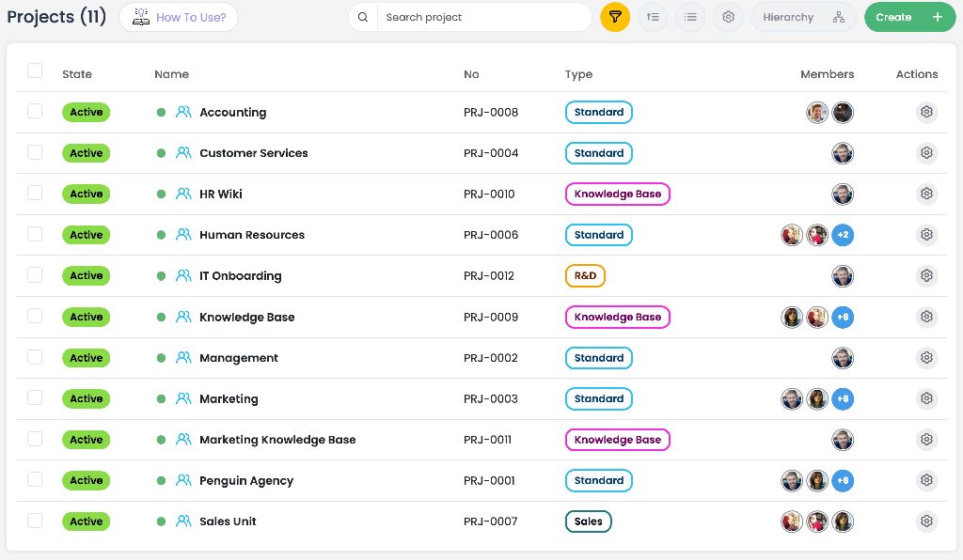The image size is (963, 560).
Task: Sort by Type column header
Action: tap(578, 74)
